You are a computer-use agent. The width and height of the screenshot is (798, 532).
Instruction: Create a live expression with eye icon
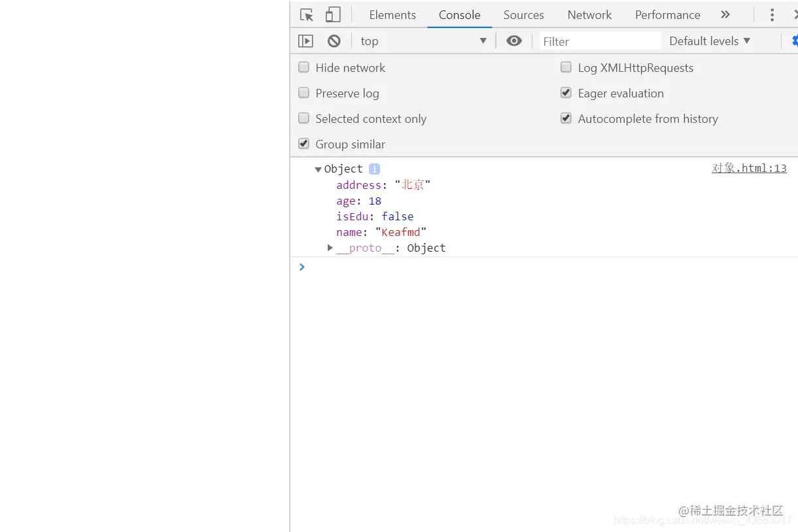[x=514, y=41]
